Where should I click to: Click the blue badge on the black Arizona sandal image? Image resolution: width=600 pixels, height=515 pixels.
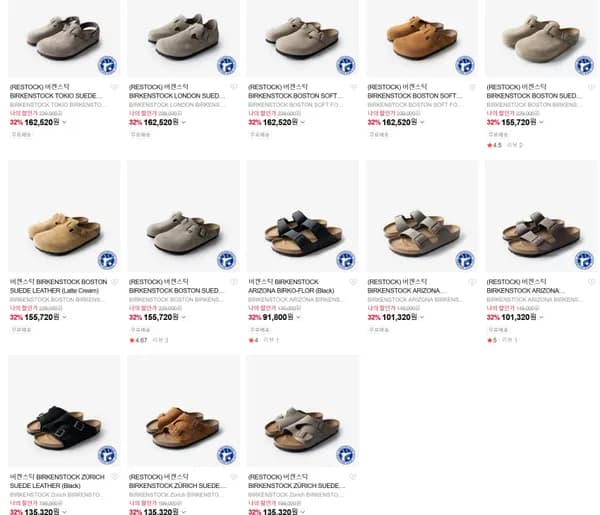[x=346, y=260]
